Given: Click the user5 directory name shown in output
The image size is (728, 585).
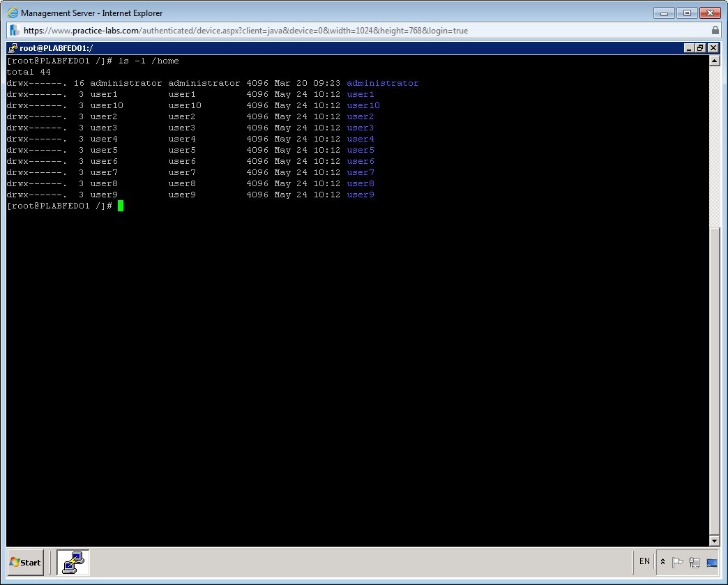Looking at the screenshot, I should (x=360, y=150).
